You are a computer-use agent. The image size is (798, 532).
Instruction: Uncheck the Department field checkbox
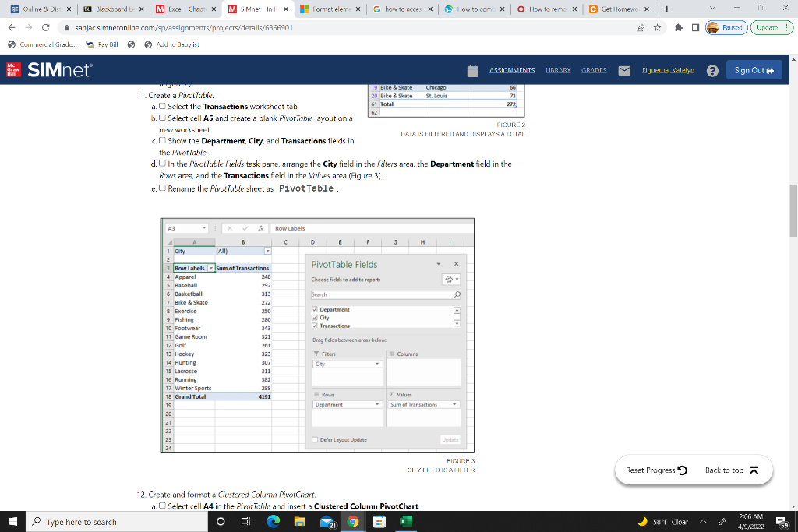[315, 309]
